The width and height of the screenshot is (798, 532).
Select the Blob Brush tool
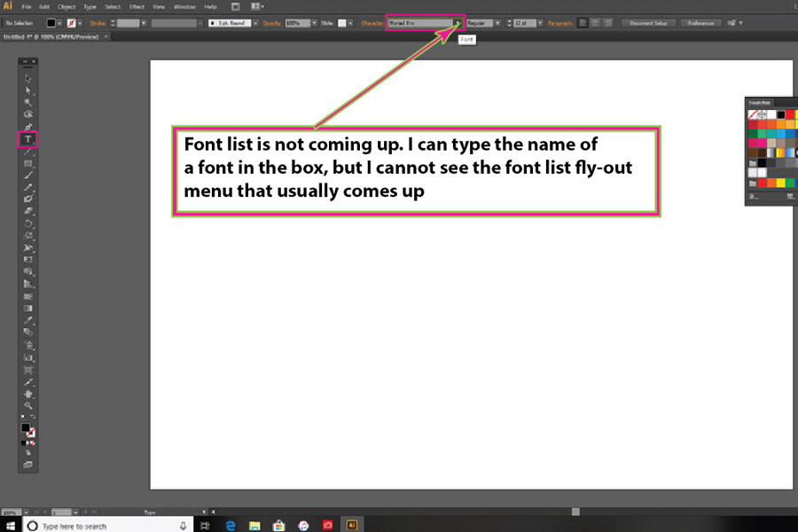click(28, 199)
